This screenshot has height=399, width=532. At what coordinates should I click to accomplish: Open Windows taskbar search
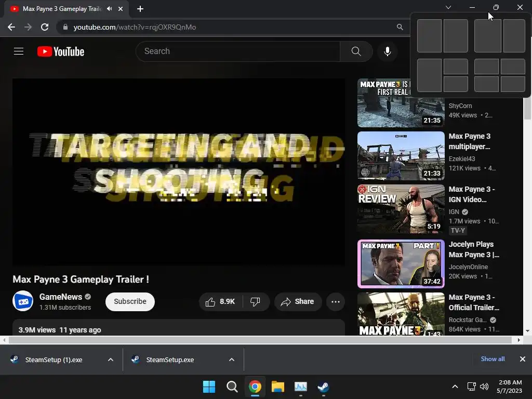(232, 387)
